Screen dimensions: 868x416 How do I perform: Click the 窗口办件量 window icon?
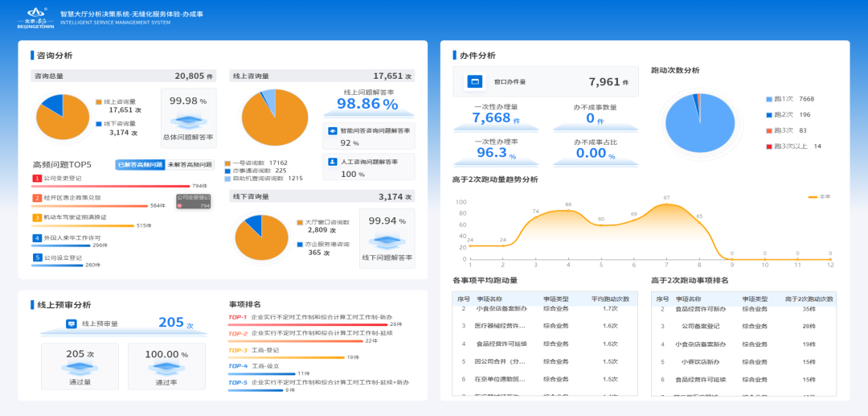tap(474, 82)
